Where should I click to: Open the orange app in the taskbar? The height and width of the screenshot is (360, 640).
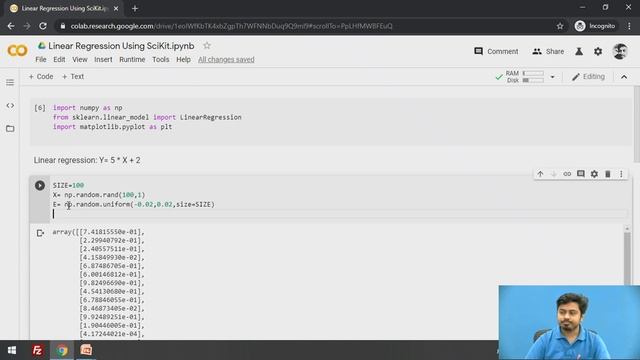coord(86,350)
